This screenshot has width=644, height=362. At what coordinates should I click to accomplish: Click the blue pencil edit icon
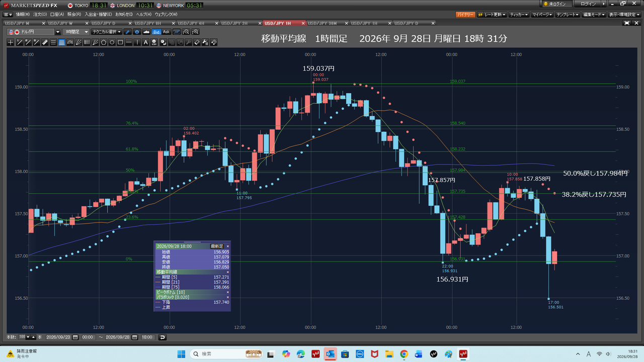tap(128, 32)
